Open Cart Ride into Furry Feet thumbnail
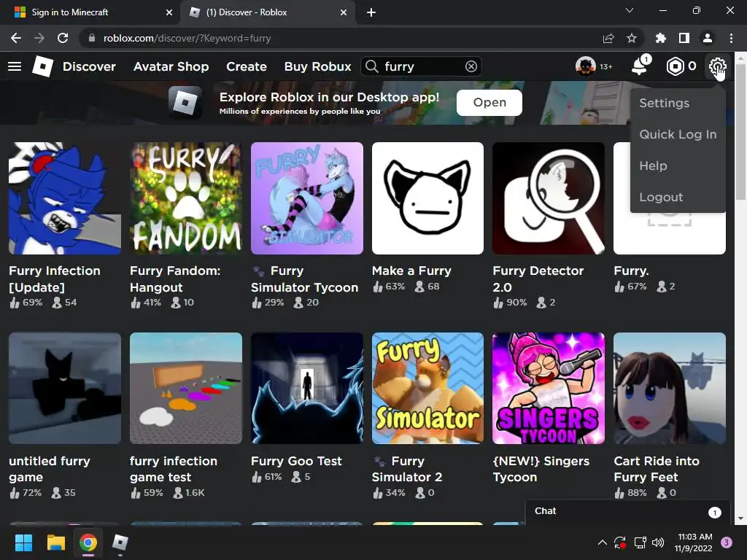 [x=670, y=388]
